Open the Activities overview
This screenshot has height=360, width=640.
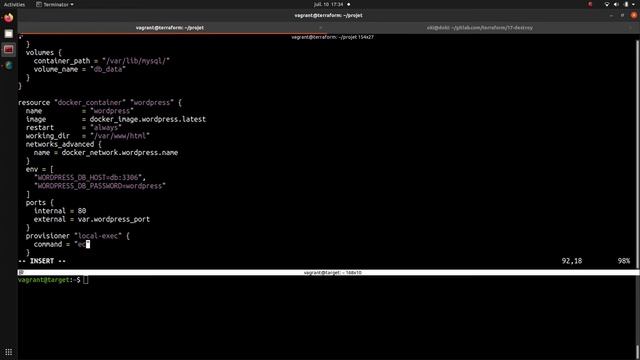pyautogui.click(x=14, y=4)
